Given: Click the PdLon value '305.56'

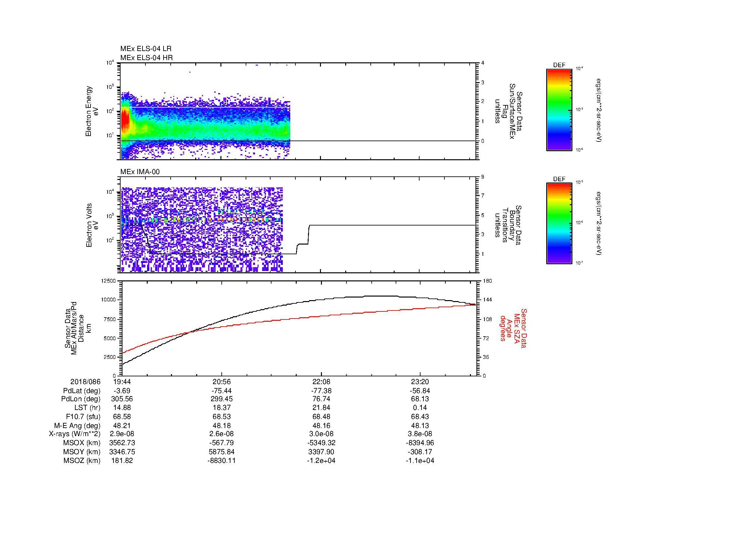Looking at the screenshot, I should pos(122,399).
